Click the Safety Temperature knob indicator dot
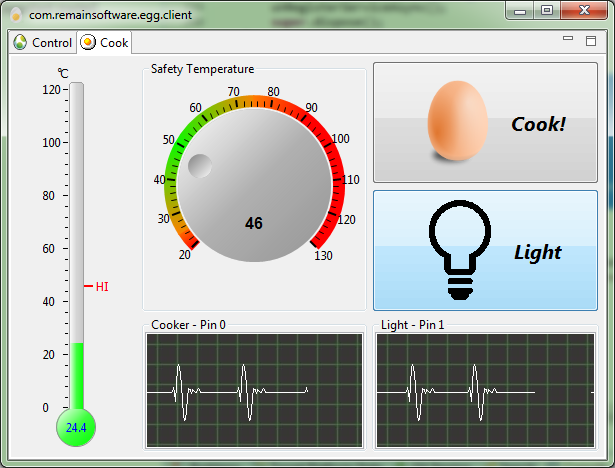 [x=201, y=168]
